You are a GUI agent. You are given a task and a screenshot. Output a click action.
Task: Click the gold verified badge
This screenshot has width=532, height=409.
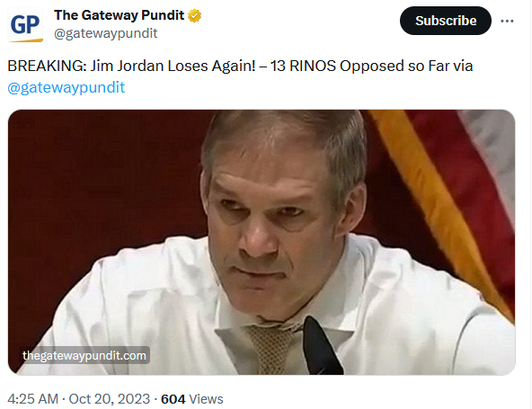pos(194,15)
